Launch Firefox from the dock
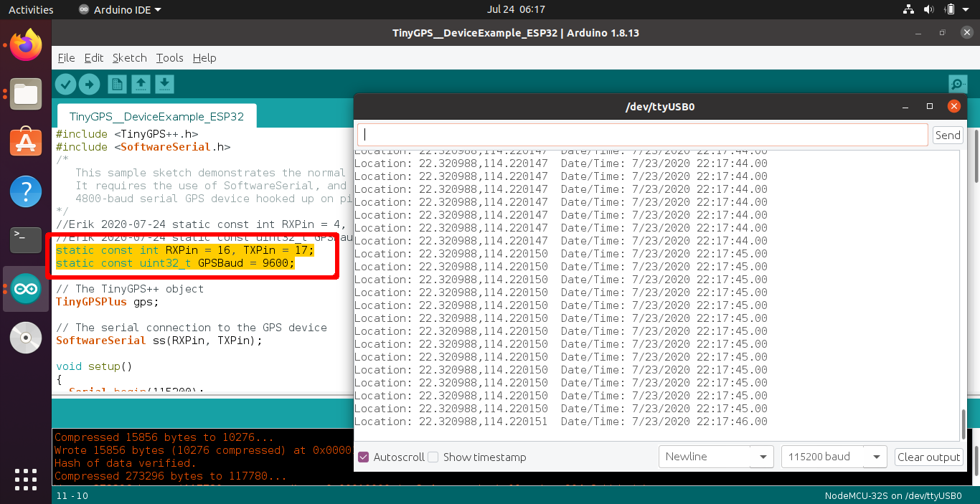The height and width of the screenshot is (504, 980). point(25,45)
